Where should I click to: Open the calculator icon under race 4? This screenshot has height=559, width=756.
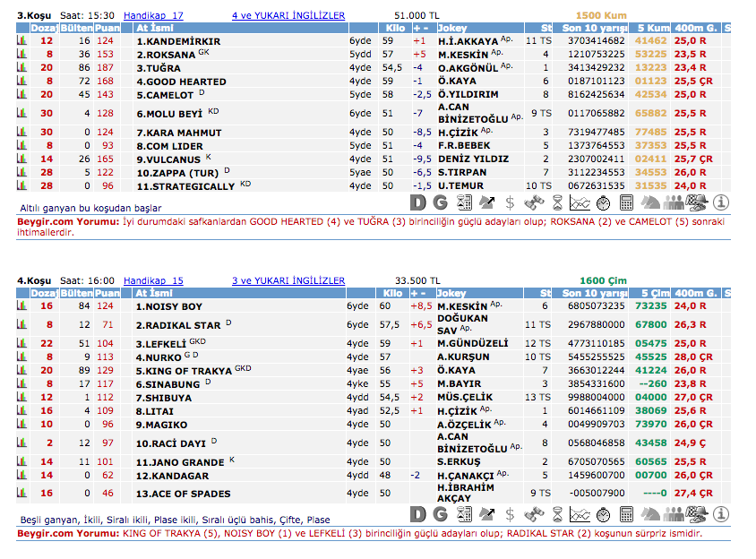(626, 514)
